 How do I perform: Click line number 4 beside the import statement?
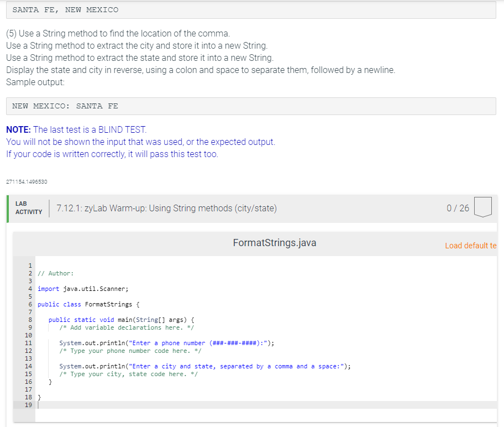(29, 288)
